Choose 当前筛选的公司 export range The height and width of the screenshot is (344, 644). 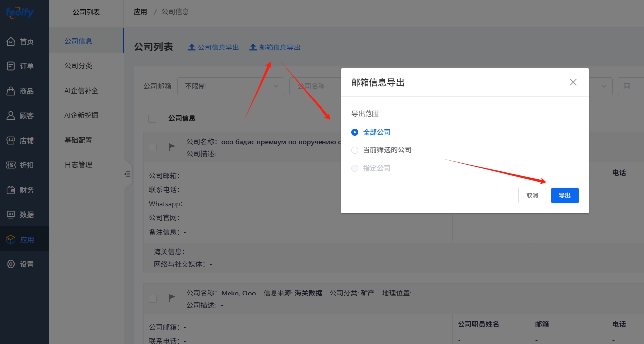pyautogui.click(x=354, y=150)
